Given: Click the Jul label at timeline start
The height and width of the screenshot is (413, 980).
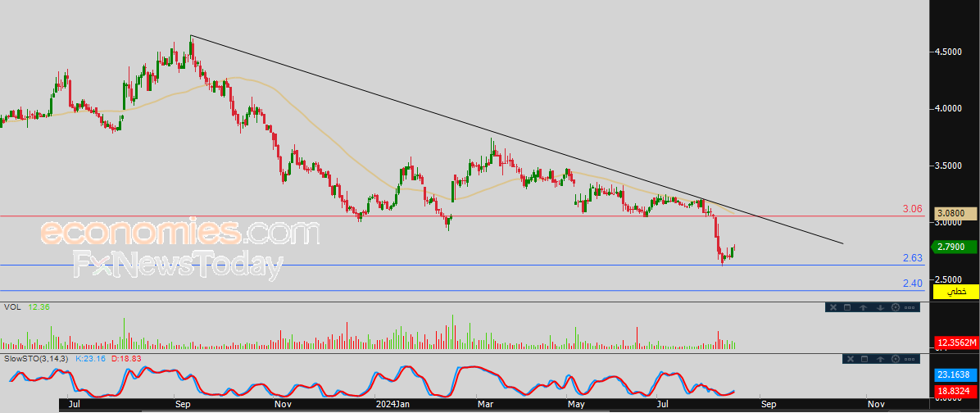Looking at the screenshot, I should pyautogui.click(x=73, y=404).
